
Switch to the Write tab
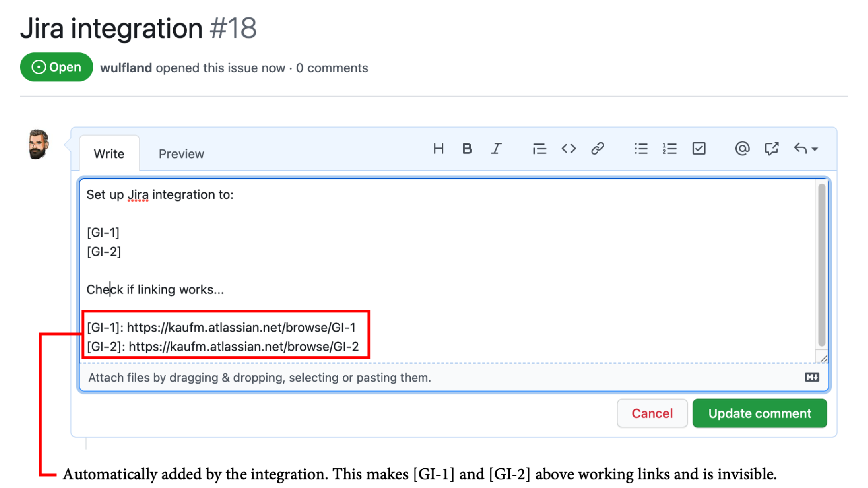tap(109, 154)
